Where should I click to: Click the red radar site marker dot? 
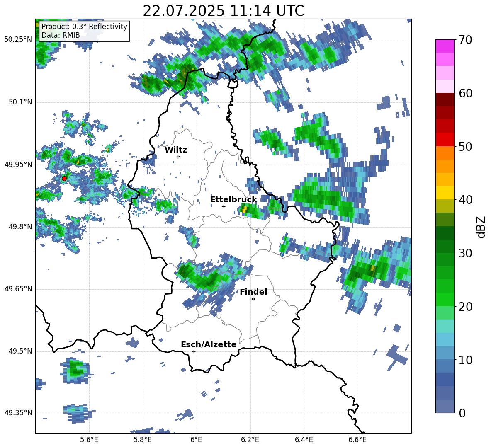pyautogui.click(x=64, y=178)
